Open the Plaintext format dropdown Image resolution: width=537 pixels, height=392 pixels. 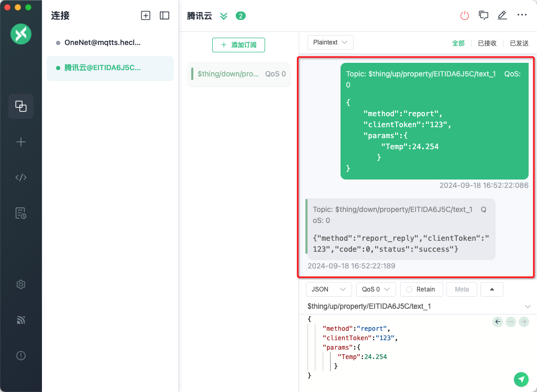(x=330, y=42)
